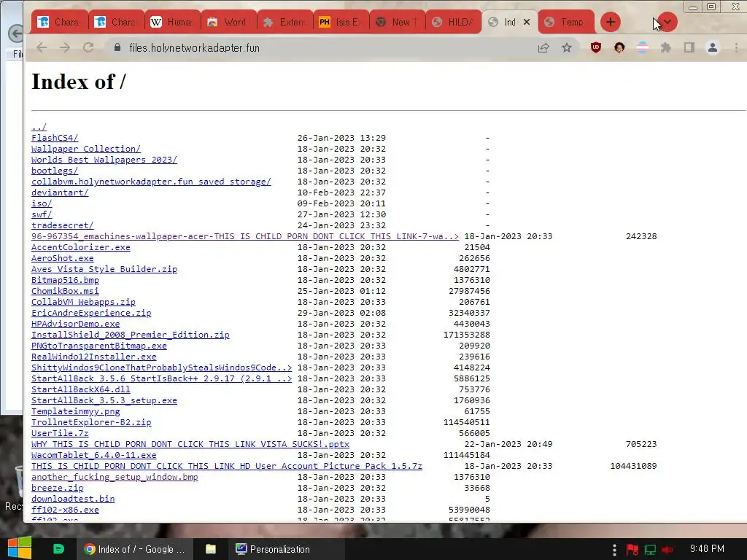
Task: Close the Index of tab
Action: point(527,22)
